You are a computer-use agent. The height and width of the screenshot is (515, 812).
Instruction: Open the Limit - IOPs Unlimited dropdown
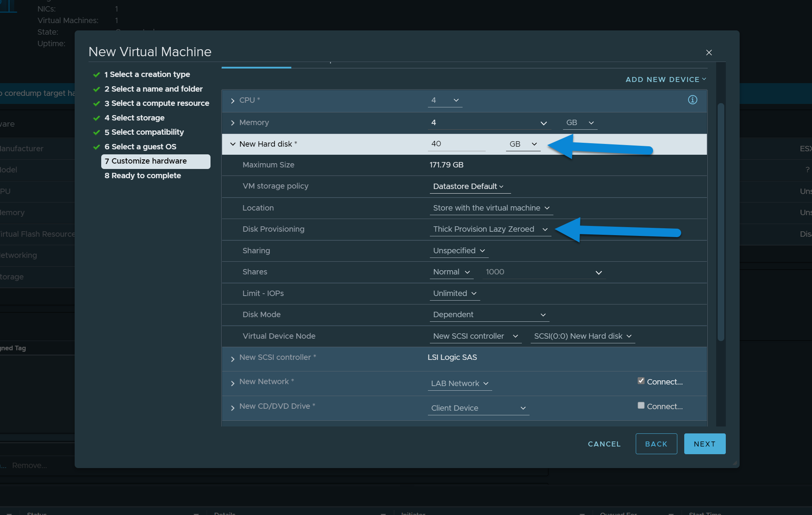tap(454, 294)
